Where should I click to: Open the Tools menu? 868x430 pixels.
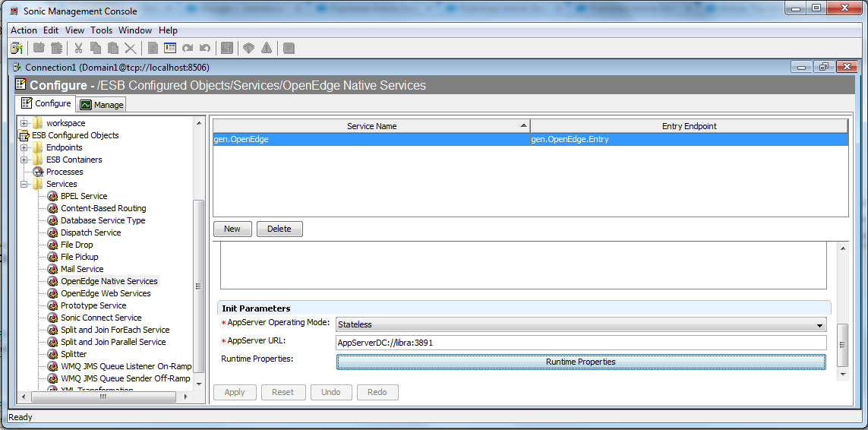click(x=101, y=30)
